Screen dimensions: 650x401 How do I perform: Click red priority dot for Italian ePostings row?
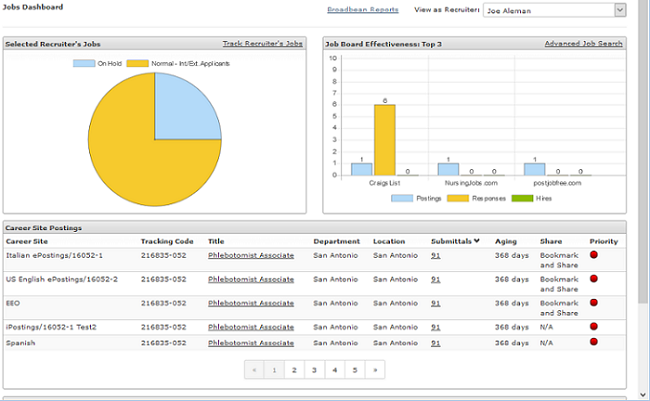point(594,255)
